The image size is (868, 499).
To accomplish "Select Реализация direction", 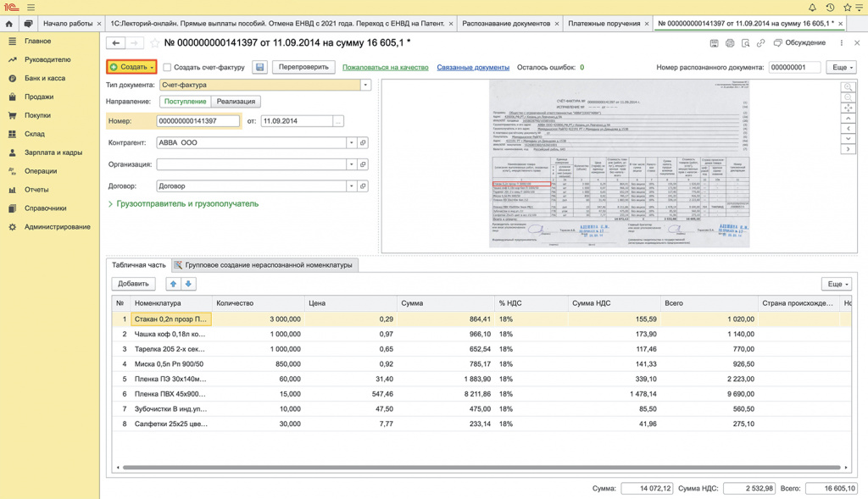I will [x=236, y=101].
